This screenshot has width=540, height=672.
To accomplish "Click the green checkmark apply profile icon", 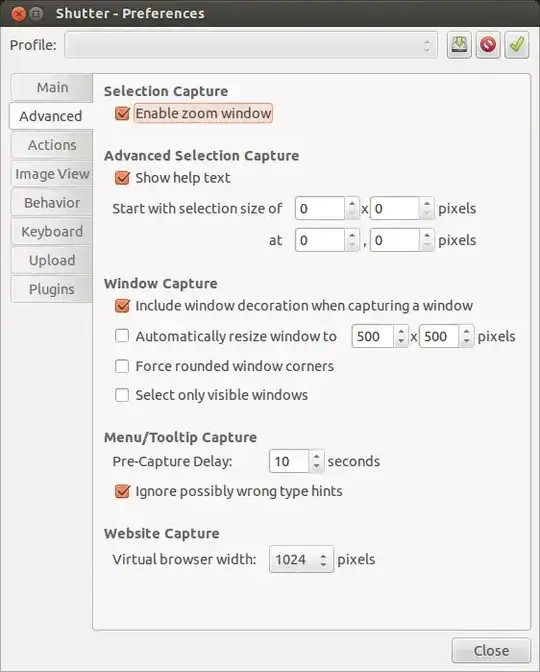I will [516, 45].
